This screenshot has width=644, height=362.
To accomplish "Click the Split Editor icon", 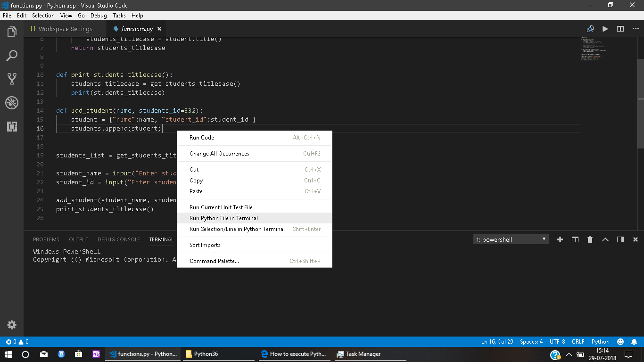I will 620,29.
